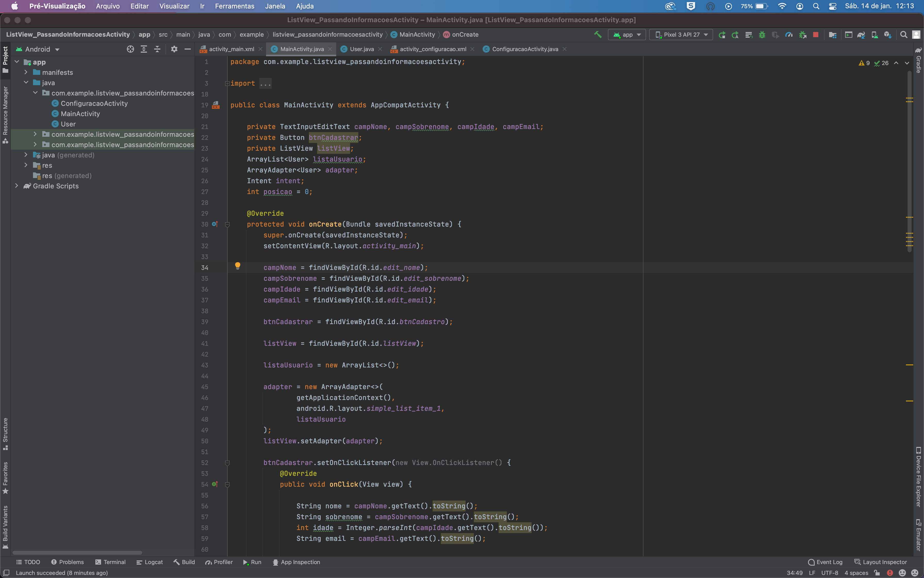924x578 pixels.
Task: Hide the Project panel with minus icon
Action: (187, 49)
